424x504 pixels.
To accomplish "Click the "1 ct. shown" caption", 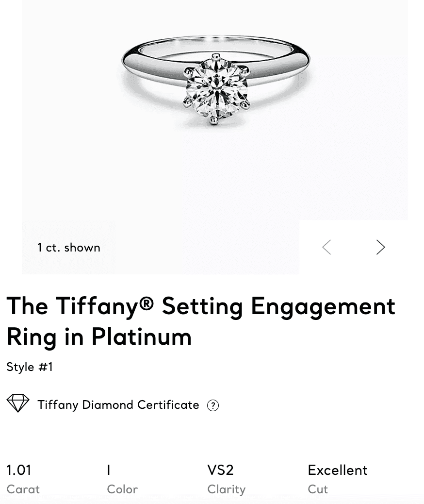I will pos(69,248).
